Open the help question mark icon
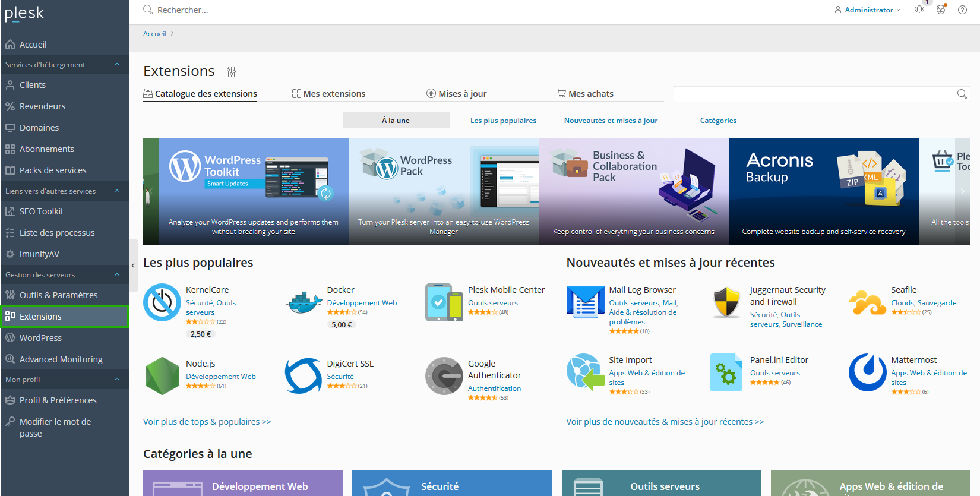The width and height of the screenshot is (980, 496). point(962,10)
